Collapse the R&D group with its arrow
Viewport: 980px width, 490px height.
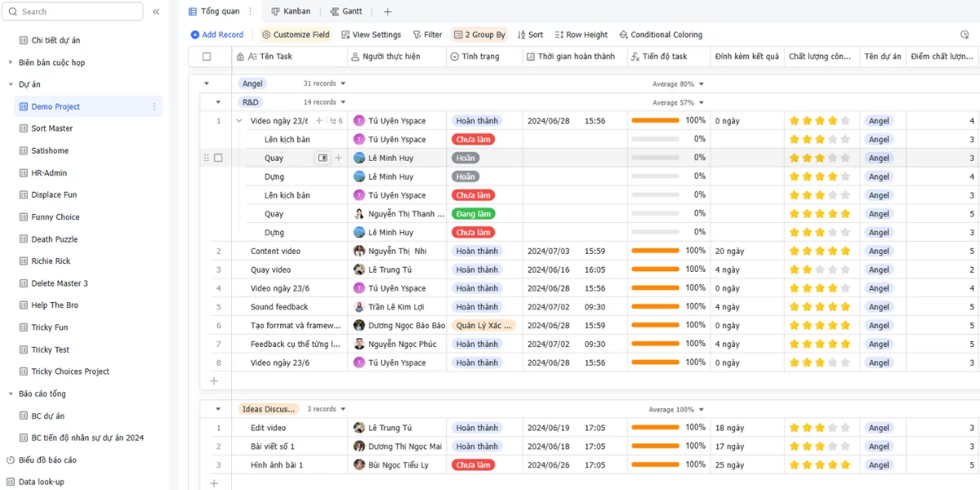(218, 102)
